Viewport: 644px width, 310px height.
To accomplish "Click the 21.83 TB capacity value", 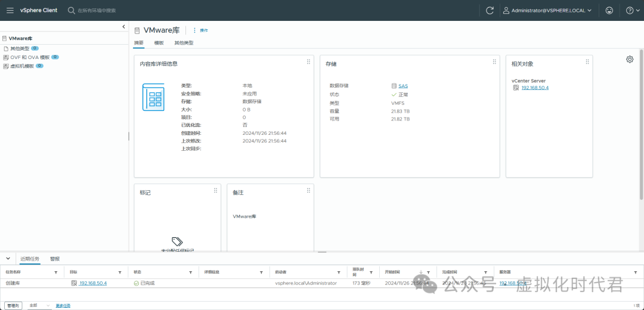I will [401, 111].
